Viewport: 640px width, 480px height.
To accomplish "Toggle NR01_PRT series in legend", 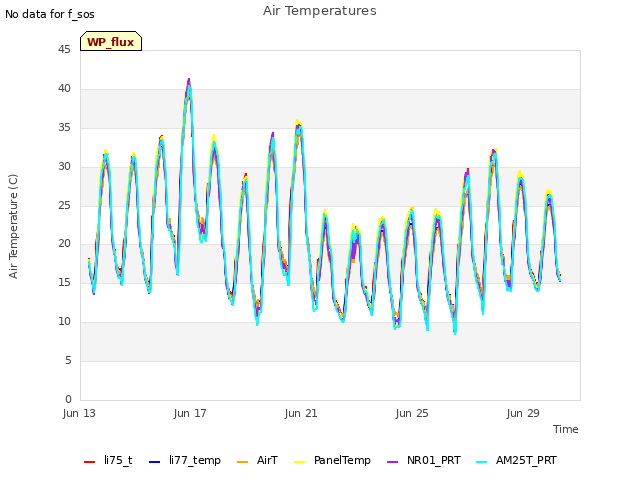I will click(x=424, y=460).
